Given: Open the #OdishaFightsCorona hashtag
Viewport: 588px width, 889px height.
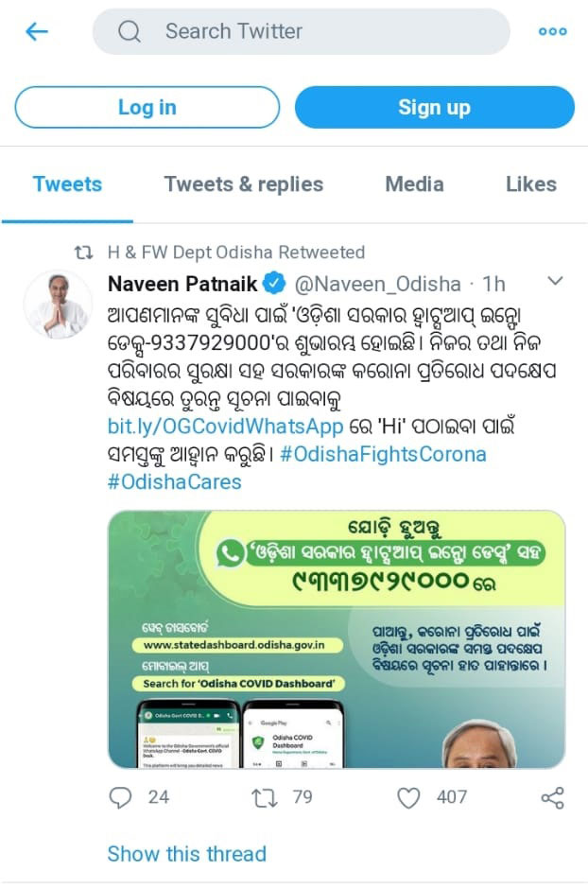Looking at the screenshot, I should pyautogui.click(x=383, y=454).
